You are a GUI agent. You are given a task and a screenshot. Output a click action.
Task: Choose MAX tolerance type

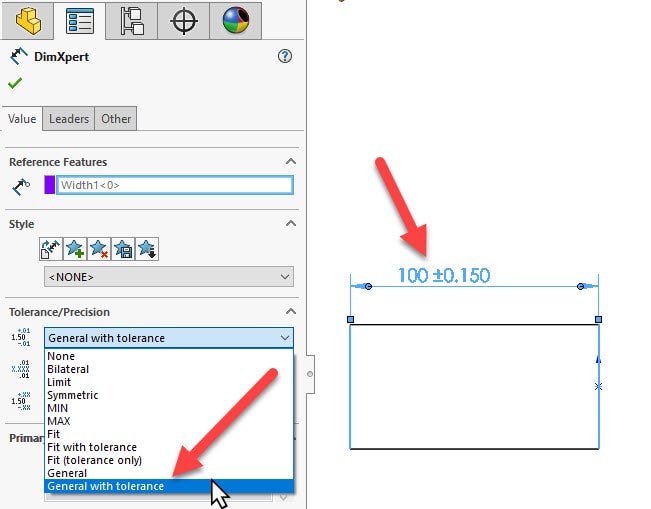[169, 421]
